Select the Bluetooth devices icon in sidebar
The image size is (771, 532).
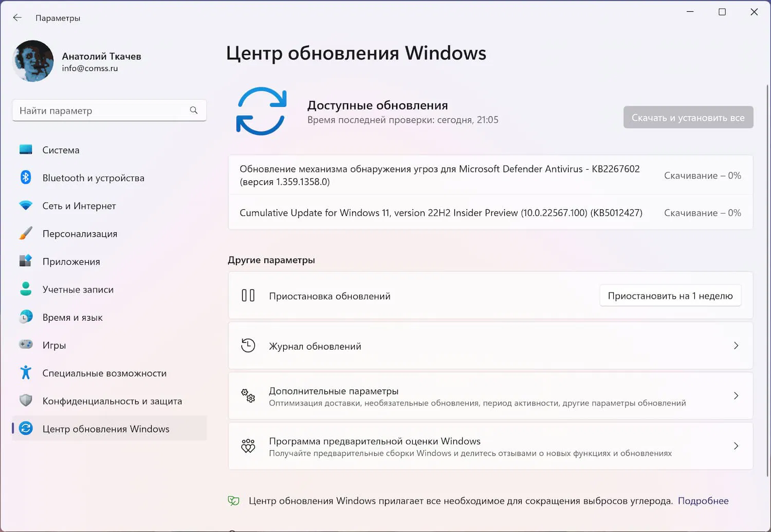(x=26, y=177)
